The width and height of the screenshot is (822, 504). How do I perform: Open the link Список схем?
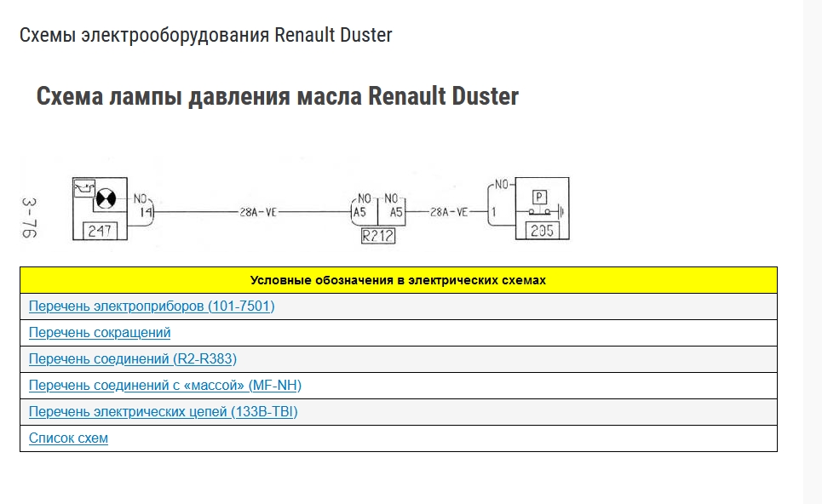click(68, 438)
